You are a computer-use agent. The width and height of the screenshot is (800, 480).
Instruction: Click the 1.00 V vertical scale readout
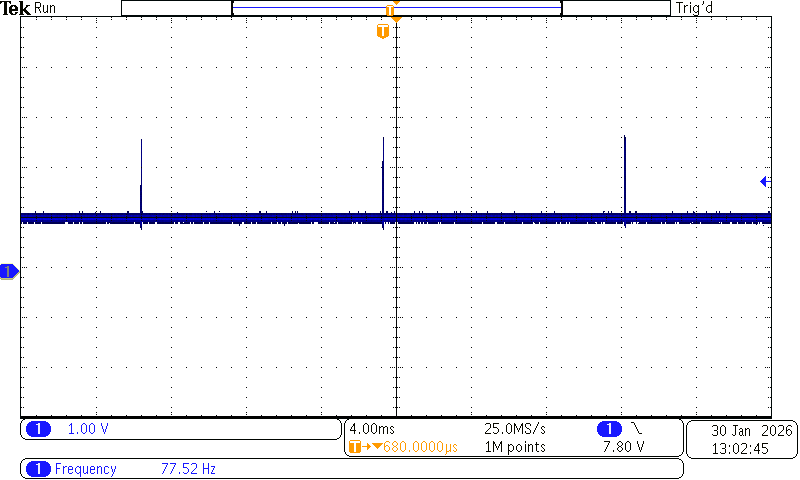pos(88,429)
